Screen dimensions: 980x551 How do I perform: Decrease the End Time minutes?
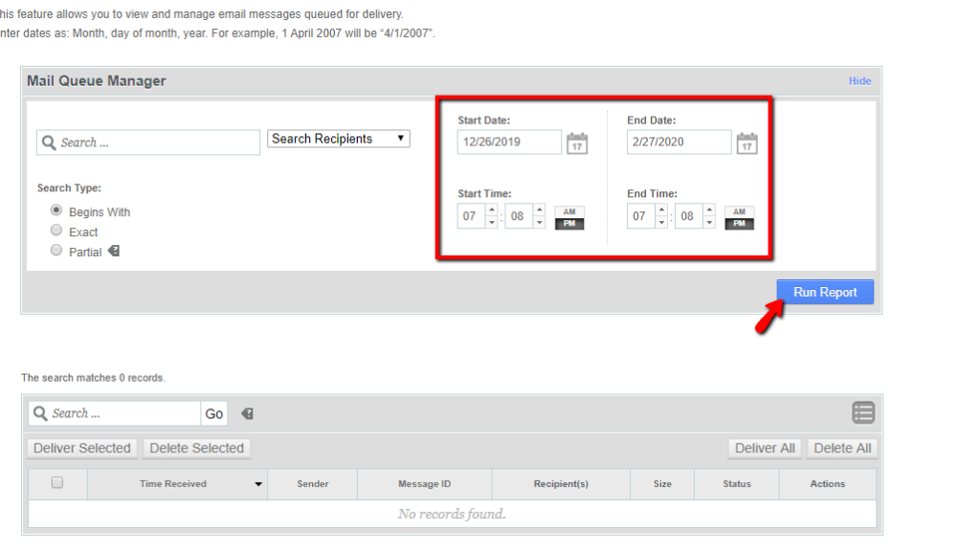pos(709,222)
